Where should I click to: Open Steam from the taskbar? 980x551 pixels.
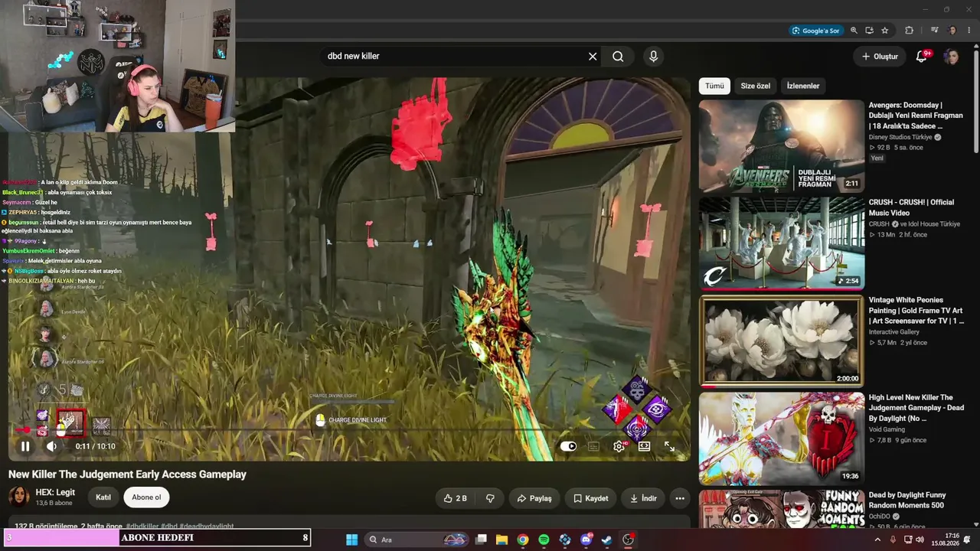pos(606,540)
